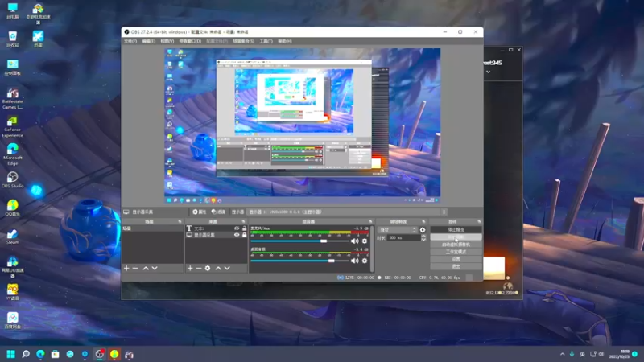The width and height of the screenshot is (644, 362).
Task: Expand chevron in background window behind OBS
Action: click(x=488, y=72)
